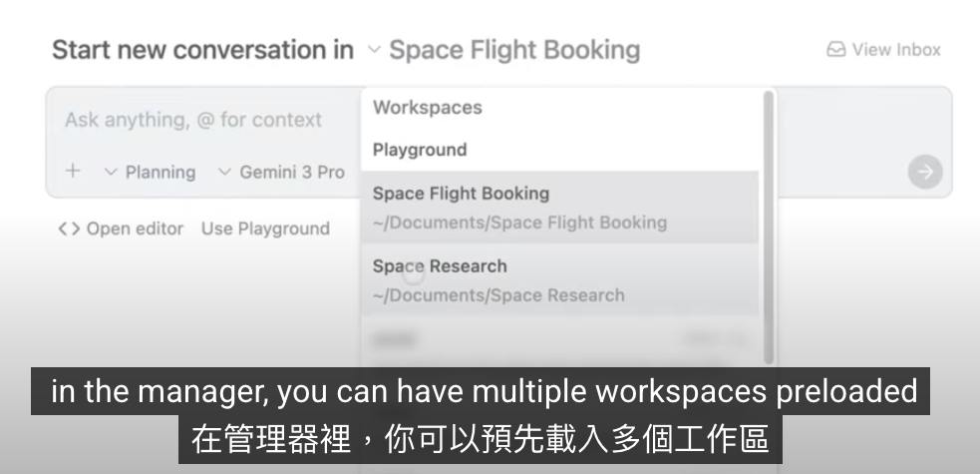Click the ~/Documents/Space Flight Booking path
The height and width of the screenshot is (474, 980).
[x=519, y=223]
